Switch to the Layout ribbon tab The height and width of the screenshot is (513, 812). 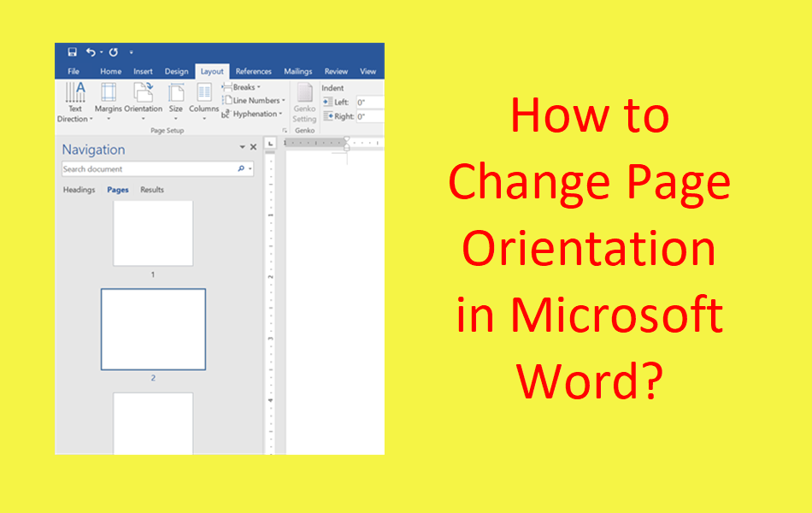(212, 72)
